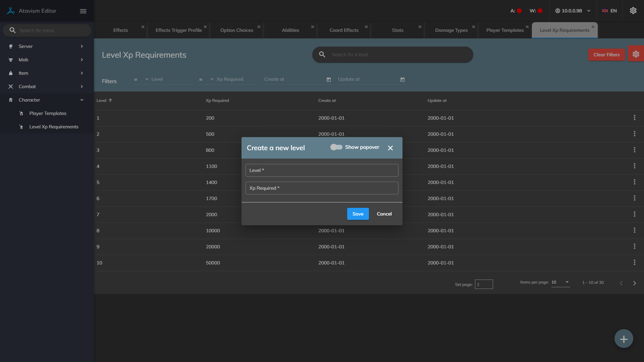Click the Level column sort arrow
Viewport: 644px width, 362px height.
pos(110,101)
